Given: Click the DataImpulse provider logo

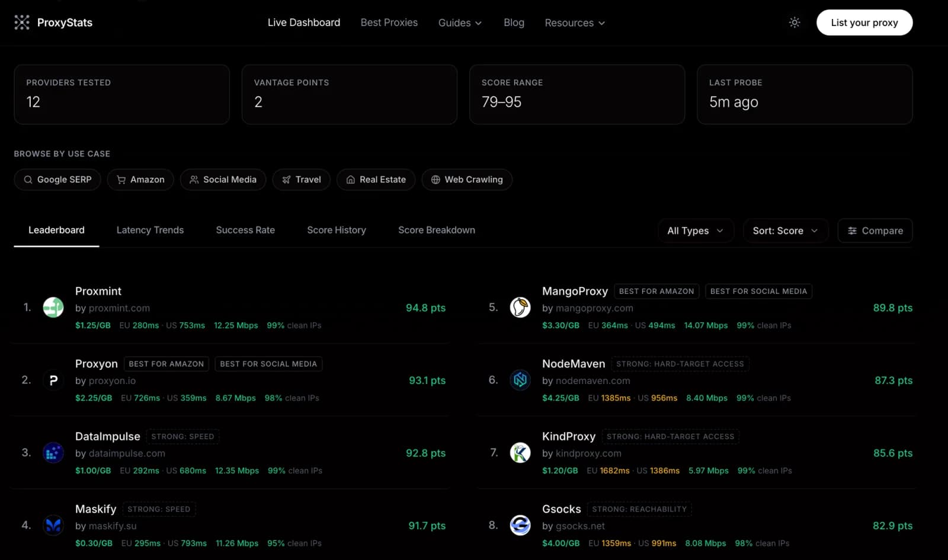Looking at the screenshot, I should pos(53,453).
